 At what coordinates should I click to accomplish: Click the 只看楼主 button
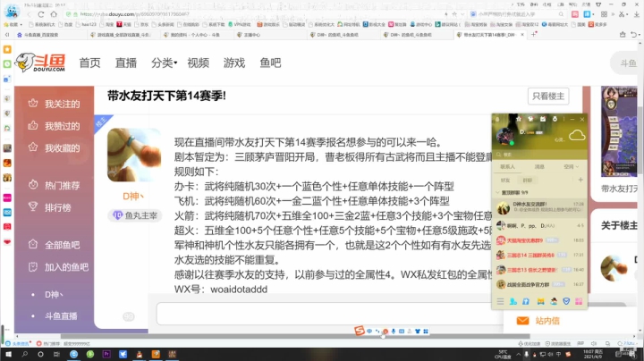(x=548, y=96)
